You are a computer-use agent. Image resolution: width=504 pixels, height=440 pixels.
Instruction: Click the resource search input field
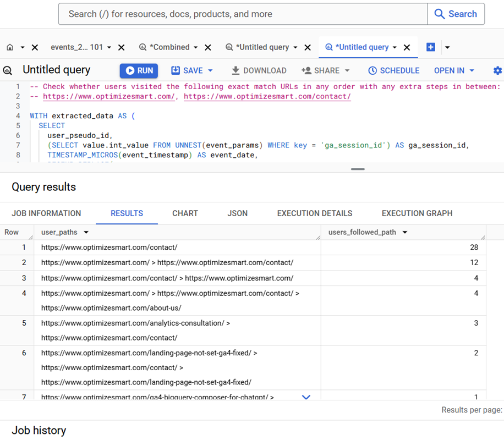tap(242, 14)
